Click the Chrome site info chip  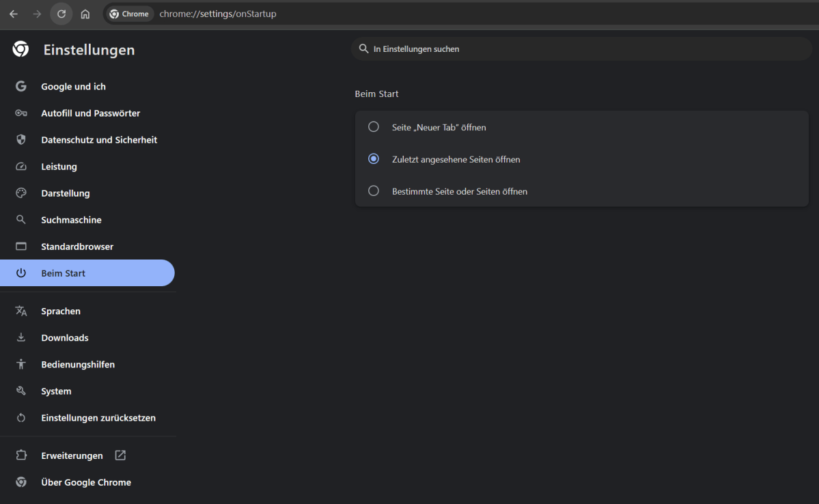129,14
